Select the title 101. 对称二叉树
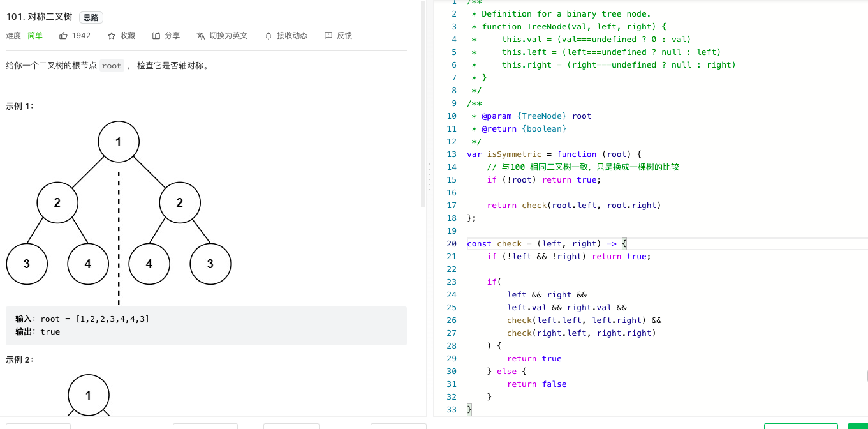 39,17
